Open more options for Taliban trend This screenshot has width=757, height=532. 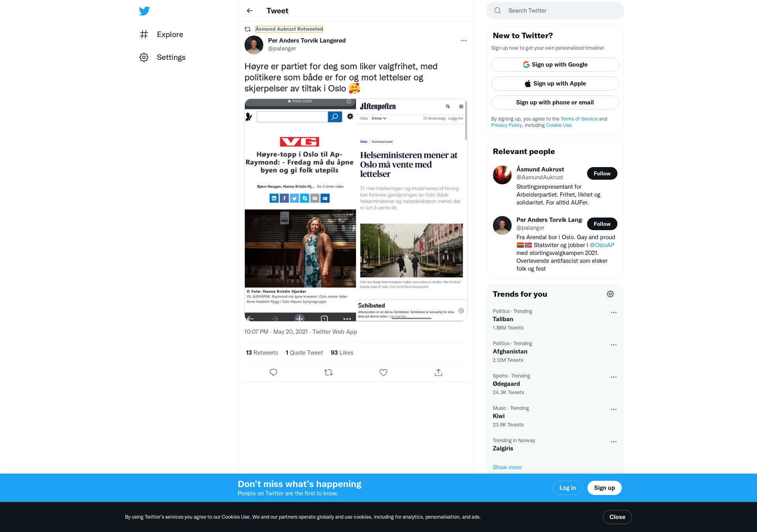tap(613, 313)
